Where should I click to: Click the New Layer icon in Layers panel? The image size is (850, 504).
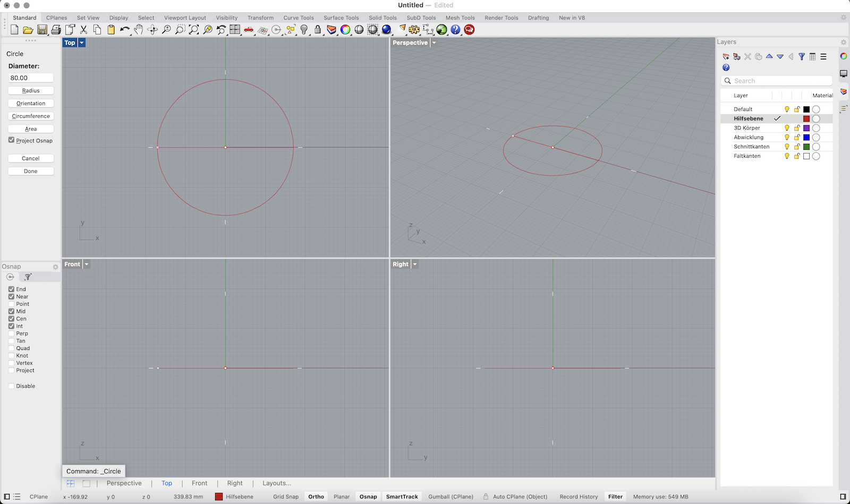click(726, 57)
